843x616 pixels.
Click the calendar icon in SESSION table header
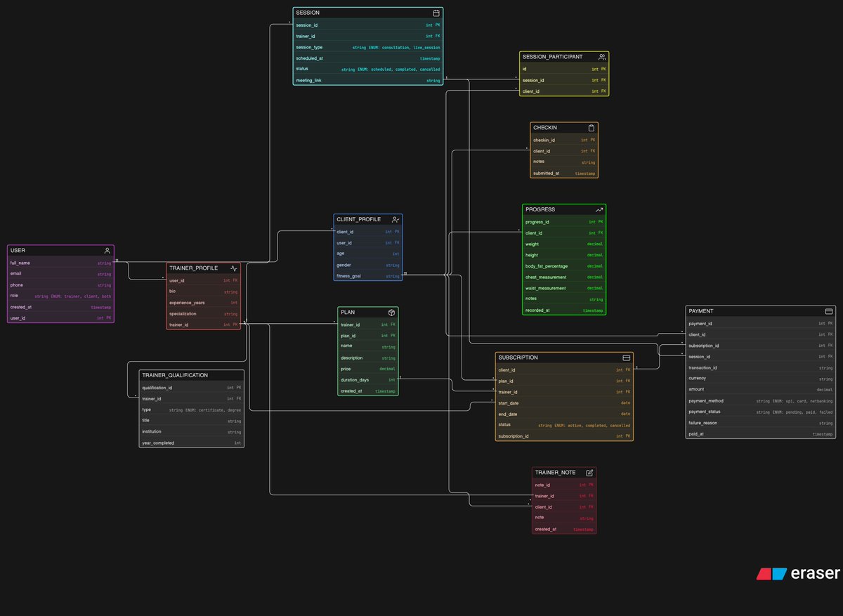pos(436,13)
